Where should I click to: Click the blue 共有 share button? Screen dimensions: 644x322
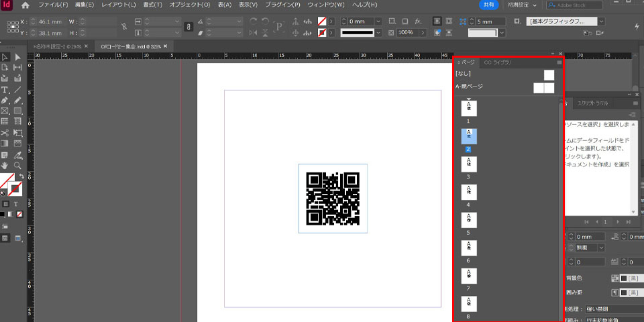pyautogui.click(x=489, y=5)
